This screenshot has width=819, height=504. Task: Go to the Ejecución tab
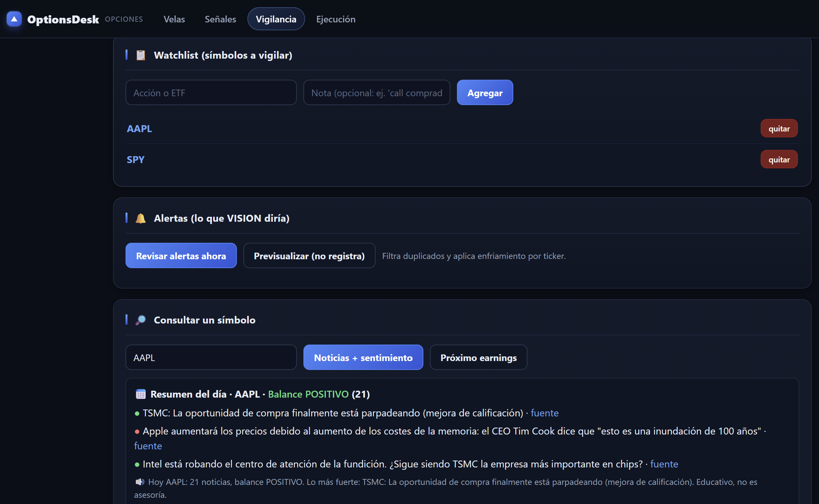(336, 19)
